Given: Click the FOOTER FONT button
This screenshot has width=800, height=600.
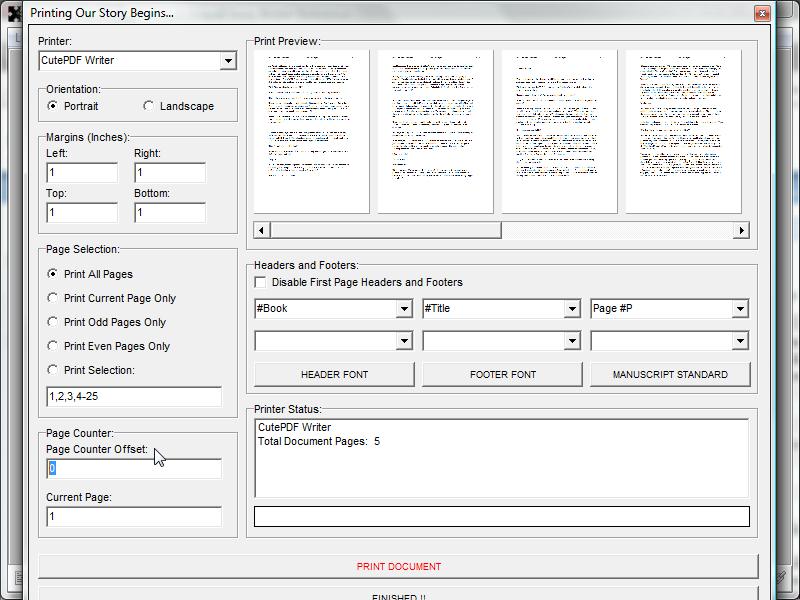Looking at the screenshot, I should pos(502,374).
